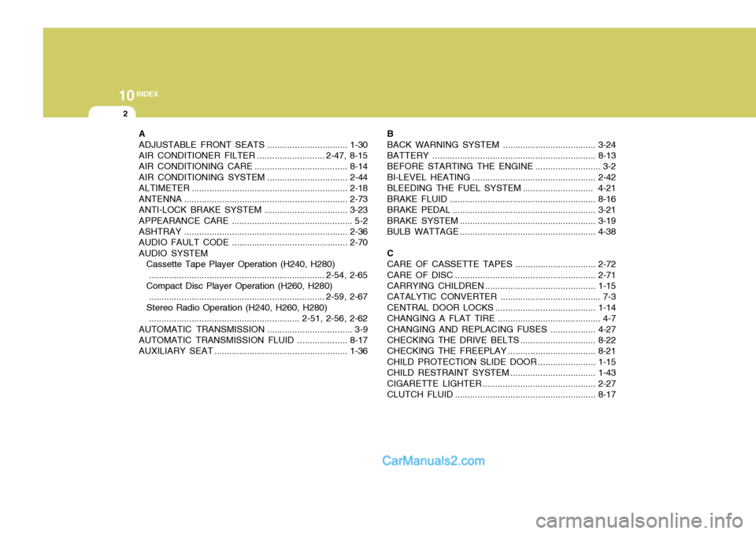The height and width of the screenshot is (534, 756).
Task: Select the CIGARETTE LIGHTER entry
Action: pos(502,384)
